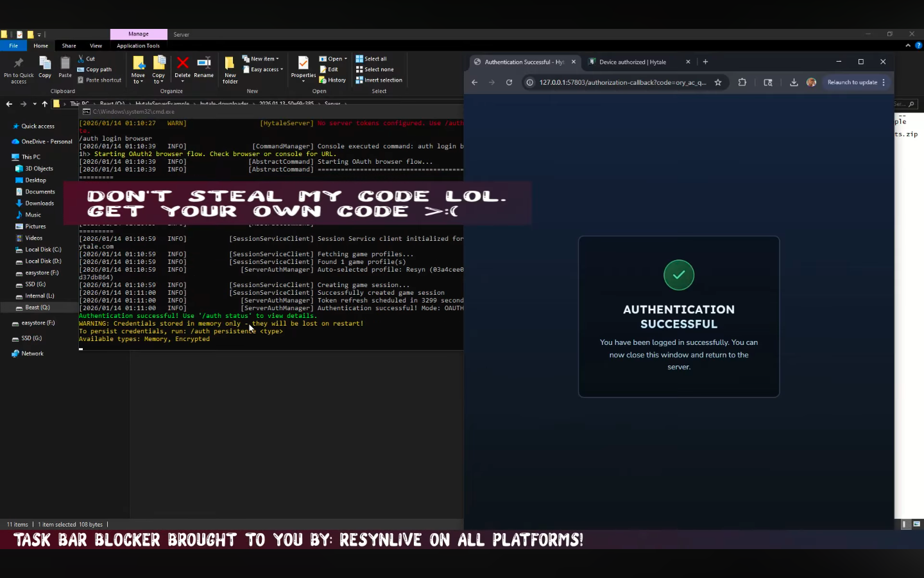Open the browser Downloads icon
The width and height of the screenshot is (924, 578).
[794, 82]
